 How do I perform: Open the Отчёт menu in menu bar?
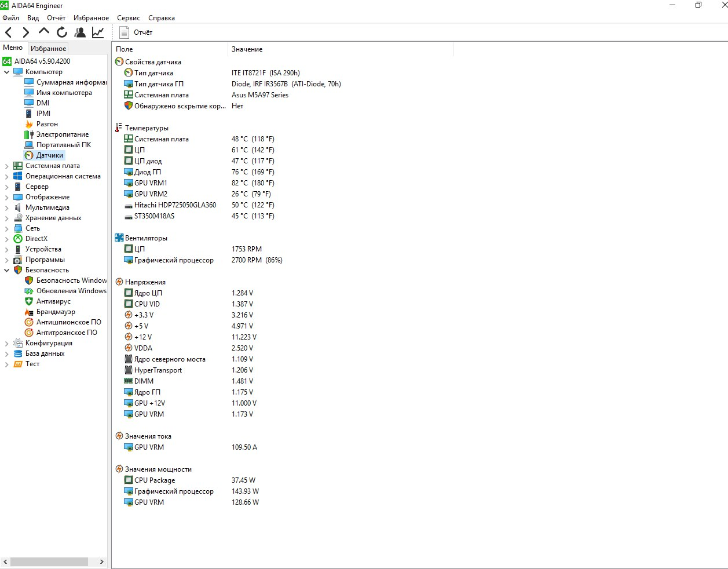[56, 18]
